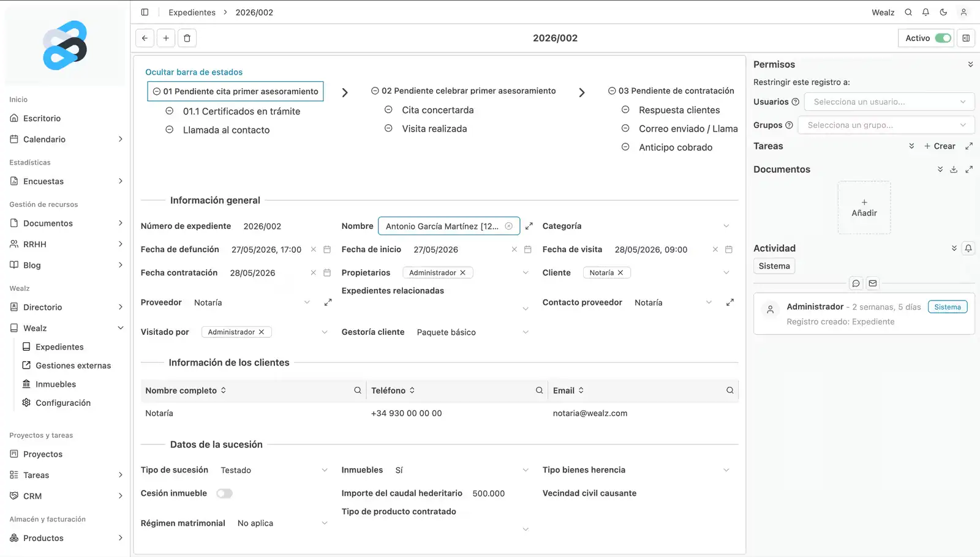Open the Usuarios selection dropdown
The width and height of the screenshot is (980, 557).
pyautogui.click(x=889, y=102)
